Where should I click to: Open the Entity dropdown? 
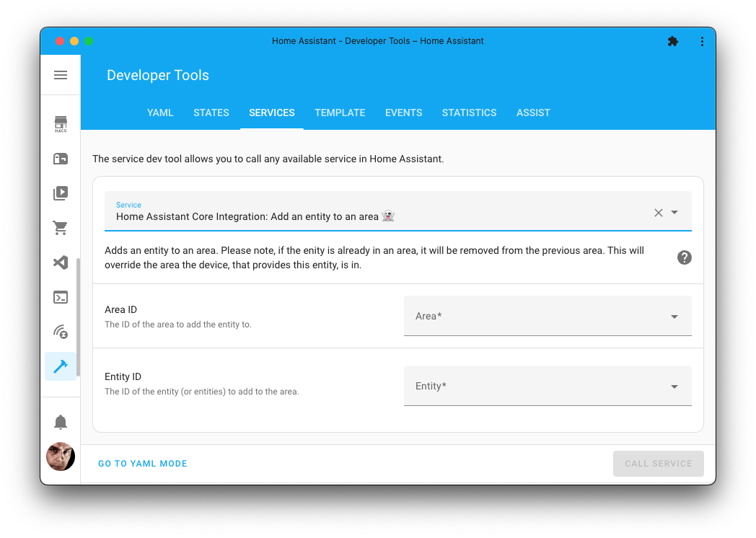tap(674, 386)
